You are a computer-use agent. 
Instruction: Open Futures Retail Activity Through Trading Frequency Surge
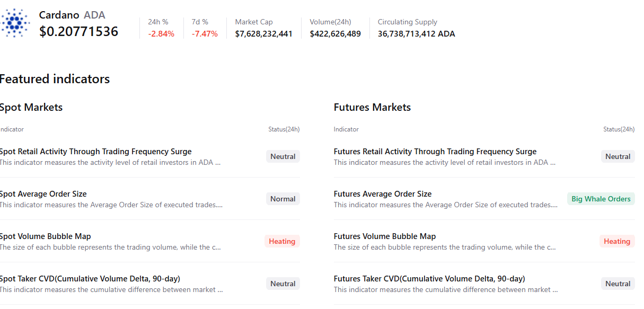pos(435,152)
